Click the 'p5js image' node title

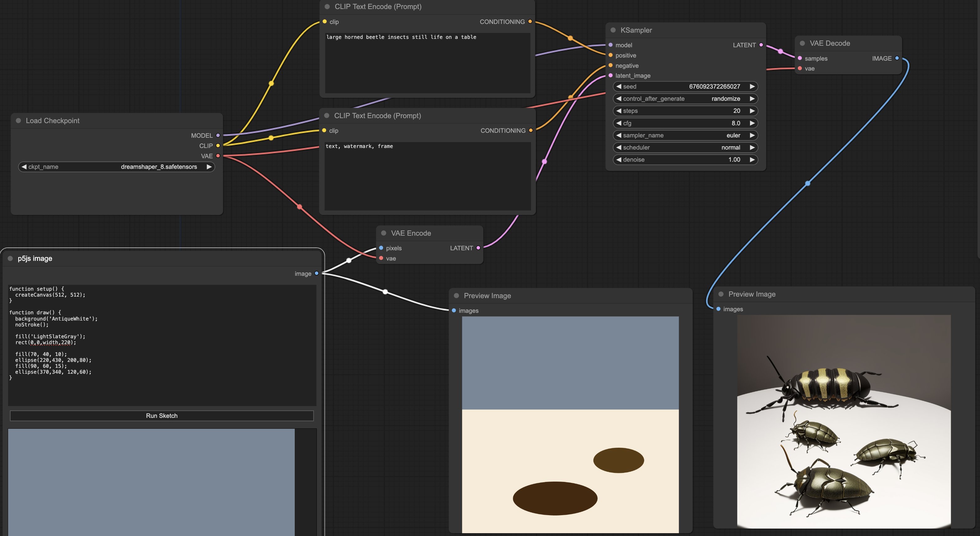[35, 258]
